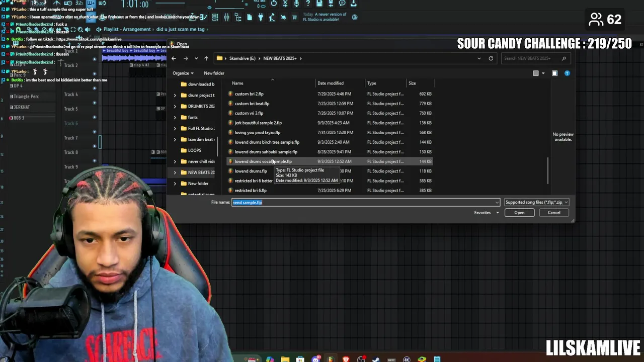Click FL icon beside jerk beautiful sample 2.flp

click(x=230, y=123)
